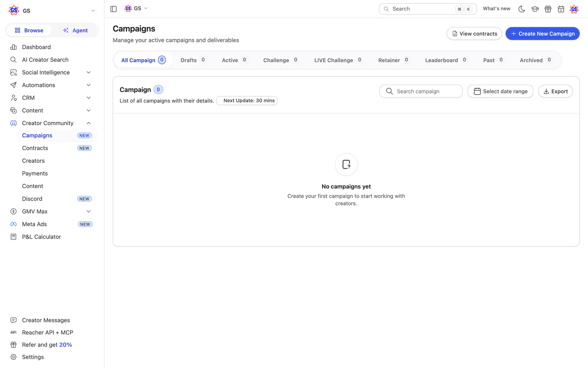Click the Creator Messages chat icon
Viewport: 588px width, 368px height.
pos(14,320)
